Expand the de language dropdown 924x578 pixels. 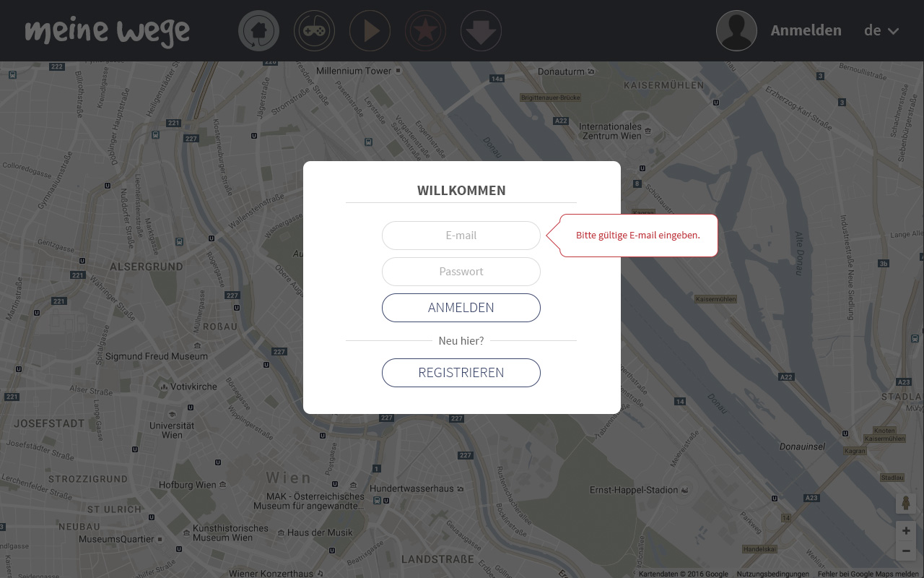[881, 30]
